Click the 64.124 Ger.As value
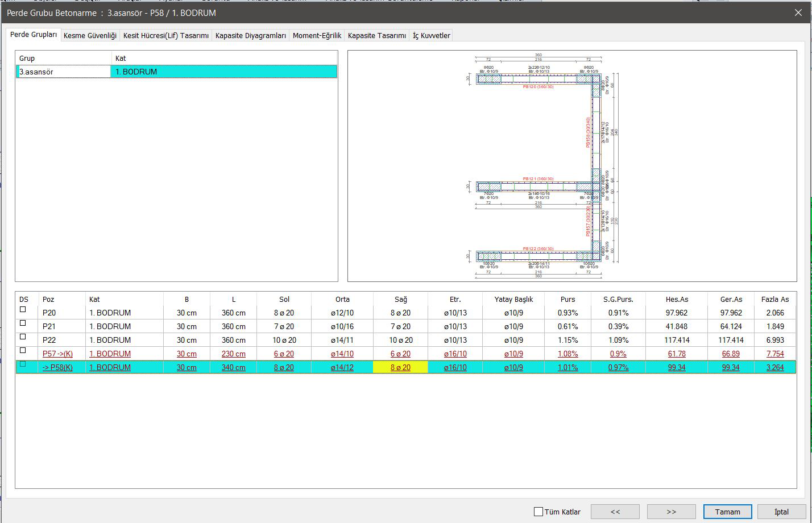Viewport: 812px width, 523px height. [731, 326]
